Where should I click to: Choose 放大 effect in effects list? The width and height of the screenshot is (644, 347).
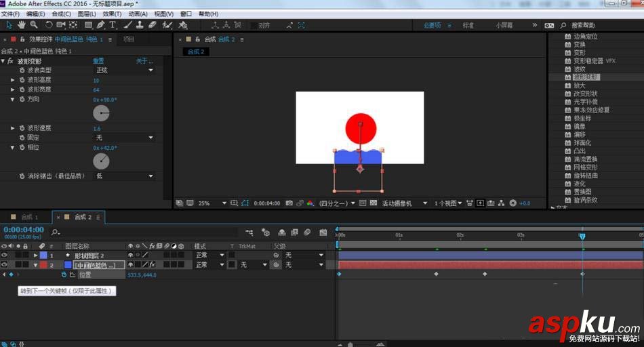pos(580,85)
